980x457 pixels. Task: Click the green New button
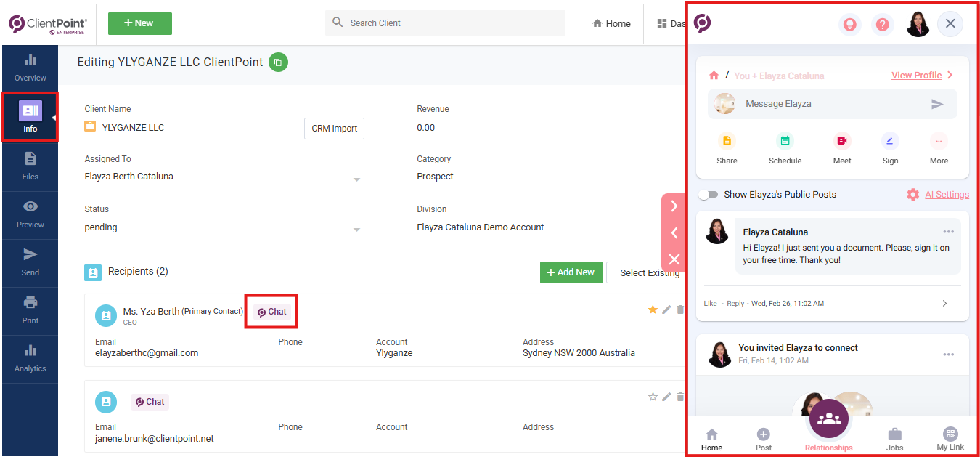[140, 23]
